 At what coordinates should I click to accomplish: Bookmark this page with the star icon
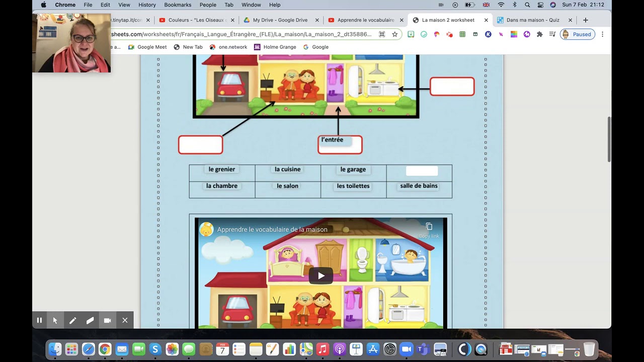tap(395, 34)
